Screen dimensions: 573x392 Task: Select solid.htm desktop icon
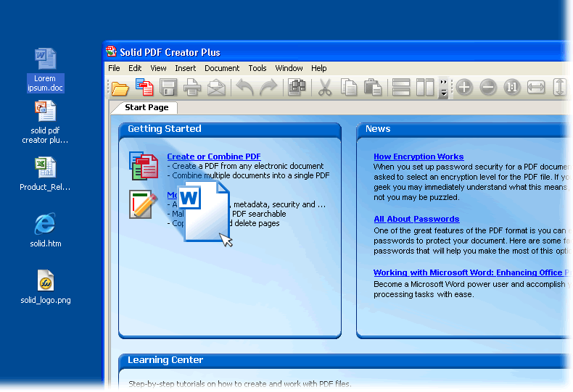coord(45,230)
